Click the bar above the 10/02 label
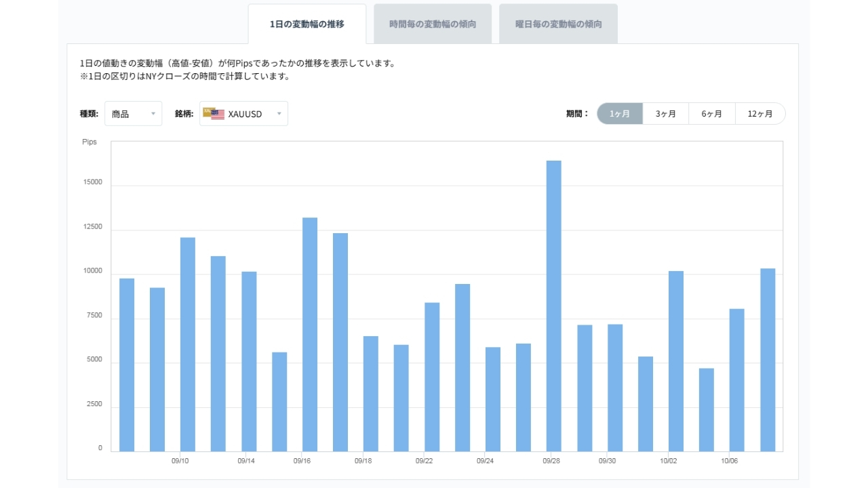 (x=676, y=361)
